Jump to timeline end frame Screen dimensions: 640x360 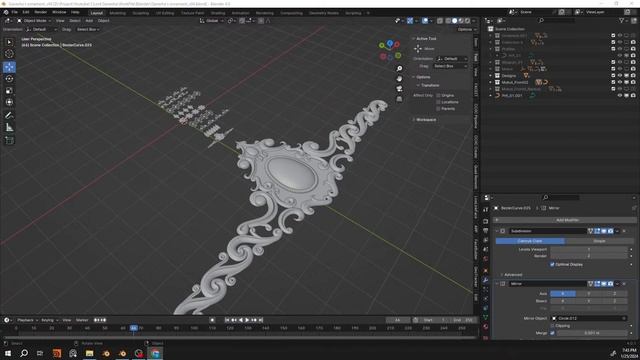pyautogui.click(x=260, y=320)
